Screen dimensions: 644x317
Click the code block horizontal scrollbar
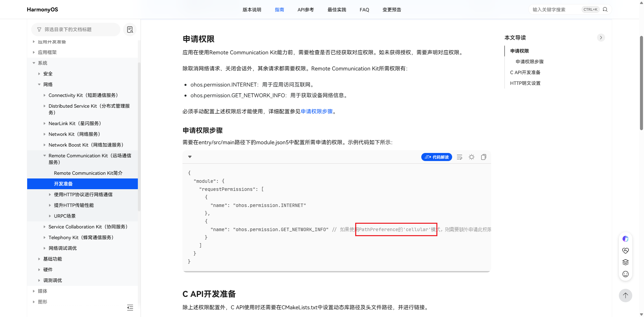[x=336, y=271]
